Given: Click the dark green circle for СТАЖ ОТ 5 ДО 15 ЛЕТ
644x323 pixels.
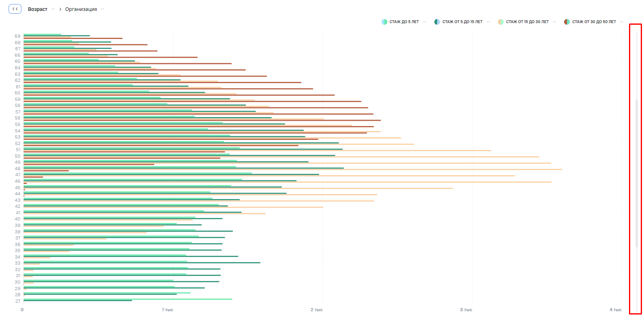Looking at the screenshot, I should tap(437, 22).
